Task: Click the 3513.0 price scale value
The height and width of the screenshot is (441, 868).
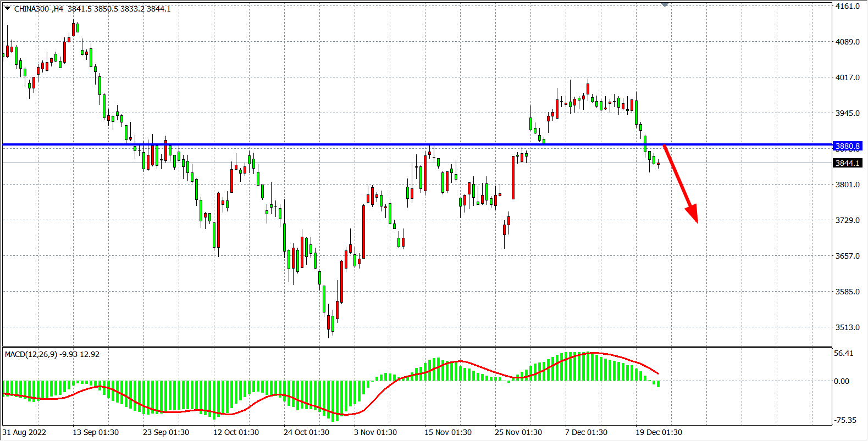Action: click(847, 327)
